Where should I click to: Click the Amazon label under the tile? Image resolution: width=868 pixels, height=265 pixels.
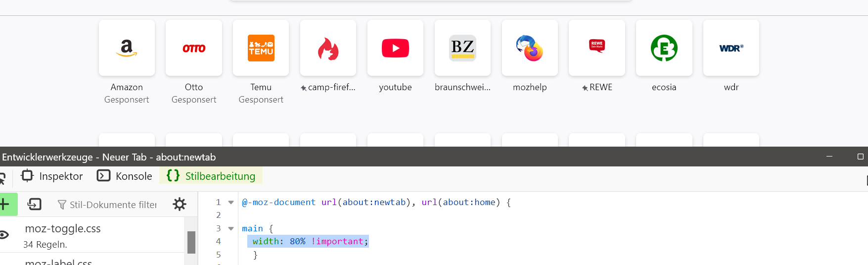click(x=127, y=87)
